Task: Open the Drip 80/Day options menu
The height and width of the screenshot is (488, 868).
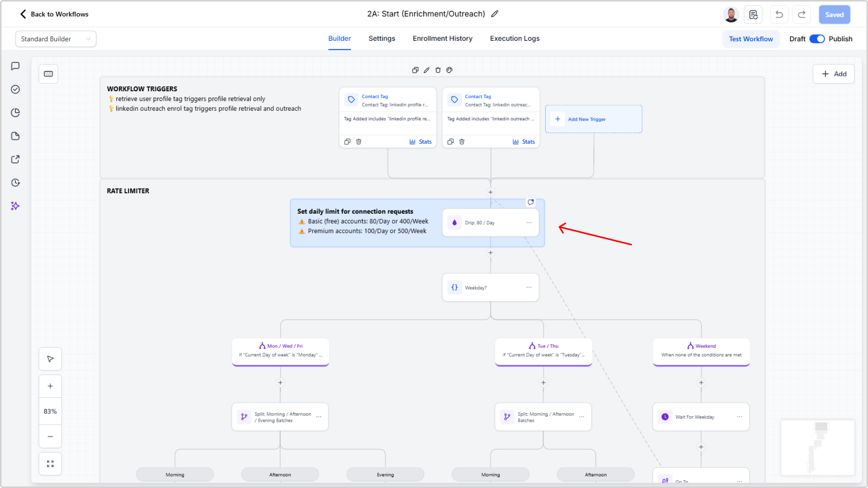Action: tap(529, 223)
